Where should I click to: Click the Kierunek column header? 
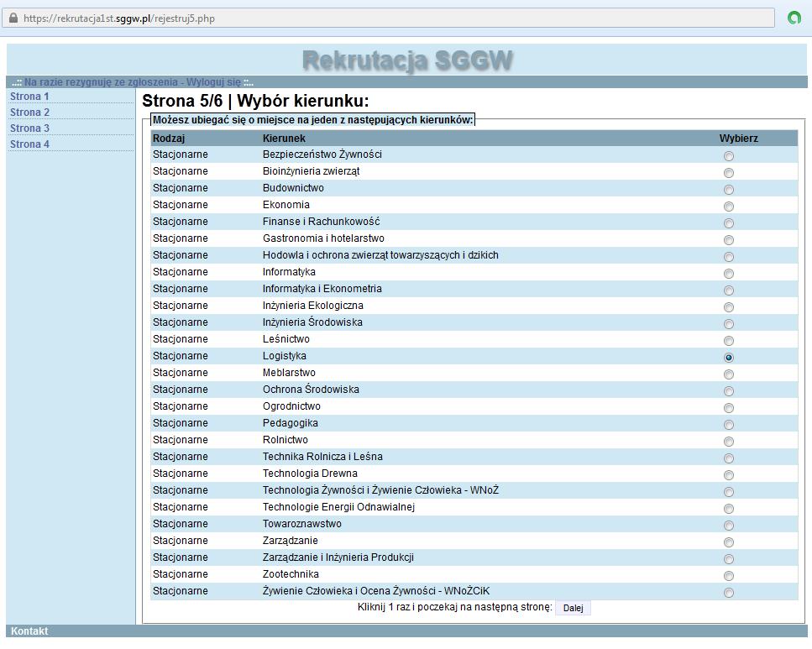(284, 139)
